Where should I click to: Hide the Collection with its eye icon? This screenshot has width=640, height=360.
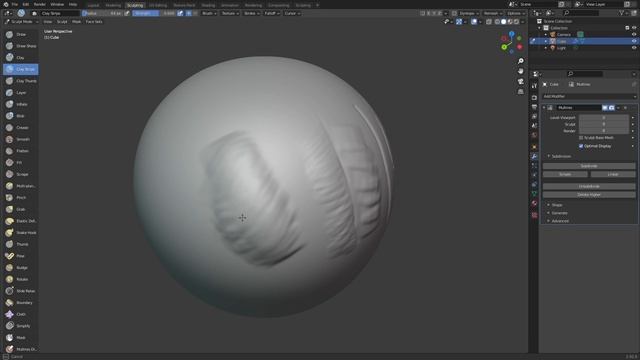pyautogui.click(x=634, y=28)
